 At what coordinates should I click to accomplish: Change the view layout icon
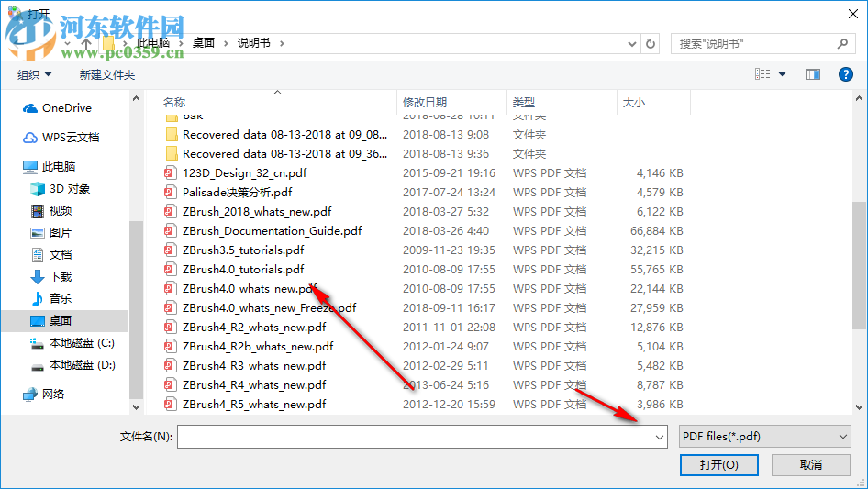point(762,74)
